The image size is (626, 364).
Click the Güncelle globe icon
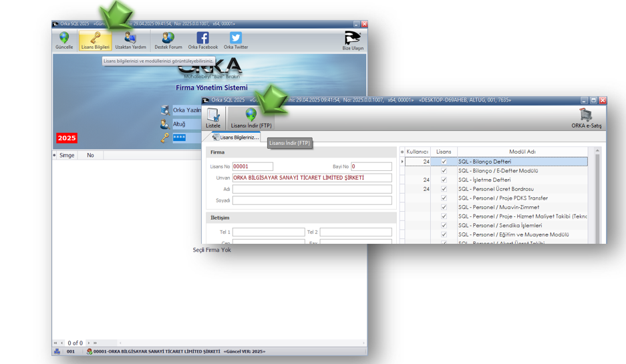coord(64,40)
